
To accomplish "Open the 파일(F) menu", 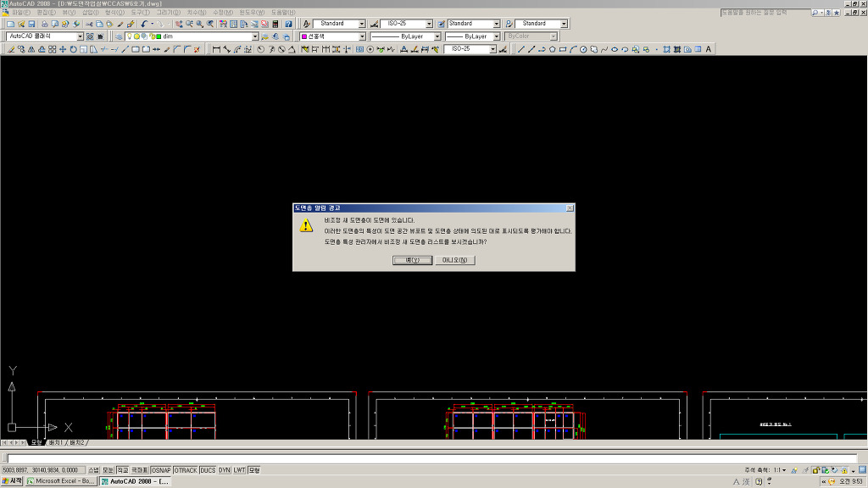I will pyautogui.click(x=20, y=13).
